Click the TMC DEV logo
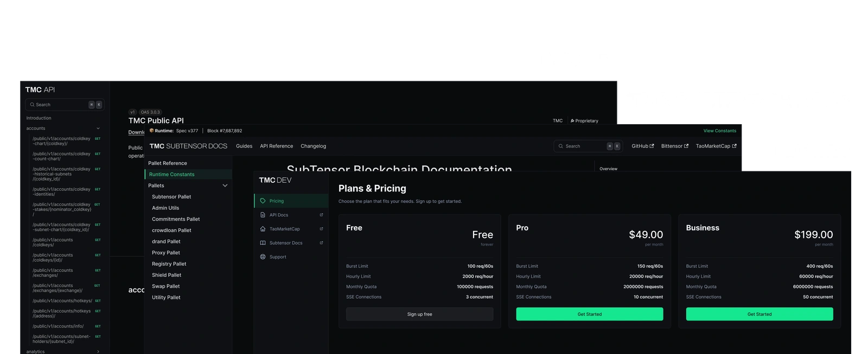Screen dimensions: 868x354 coord(275,180)
